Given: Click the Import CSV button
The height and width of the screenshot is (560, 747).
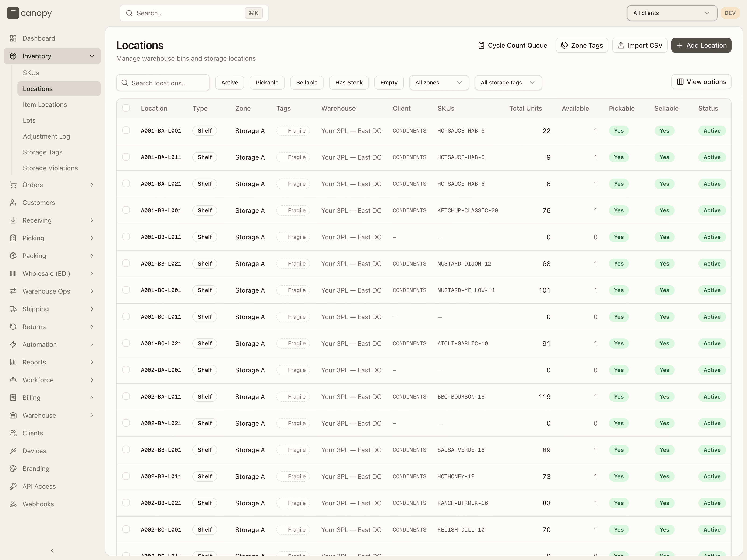Looking at the screenshot, I should point(640,45).
